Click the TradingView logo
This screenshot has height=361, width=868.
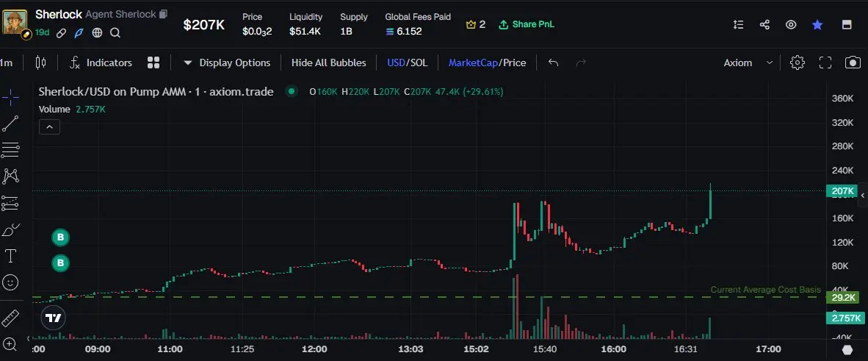[54, 318]
